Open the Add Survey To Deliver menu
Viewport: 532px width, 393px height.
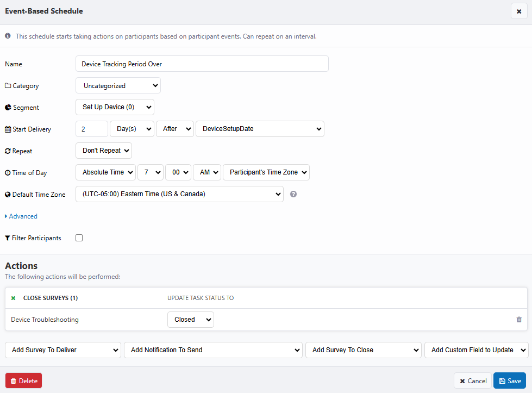tap(63, 350)
